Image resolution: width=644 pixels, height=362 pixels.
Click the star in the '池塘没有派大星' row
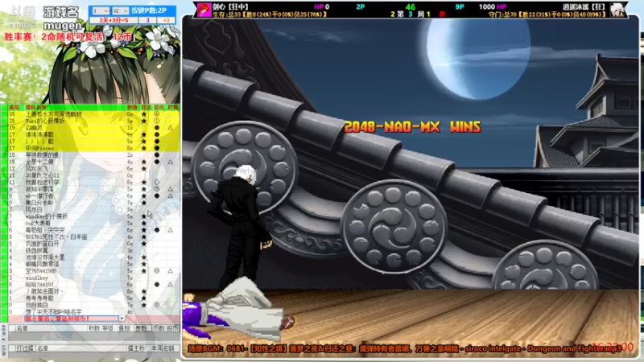[144, 257]
